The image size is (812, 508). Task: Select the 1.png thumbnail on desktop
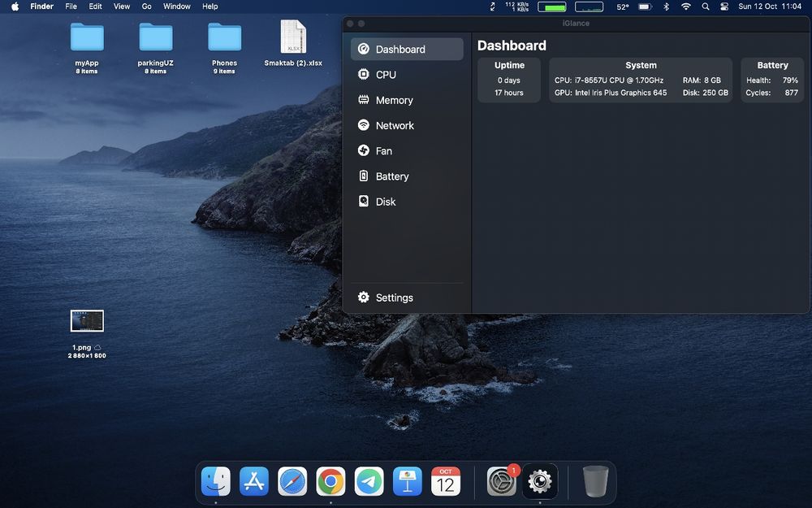coord(87,321)
